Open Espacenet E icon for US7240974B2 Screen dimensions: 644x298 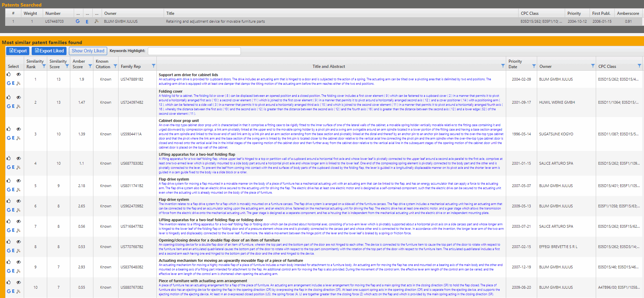point(13,106)
